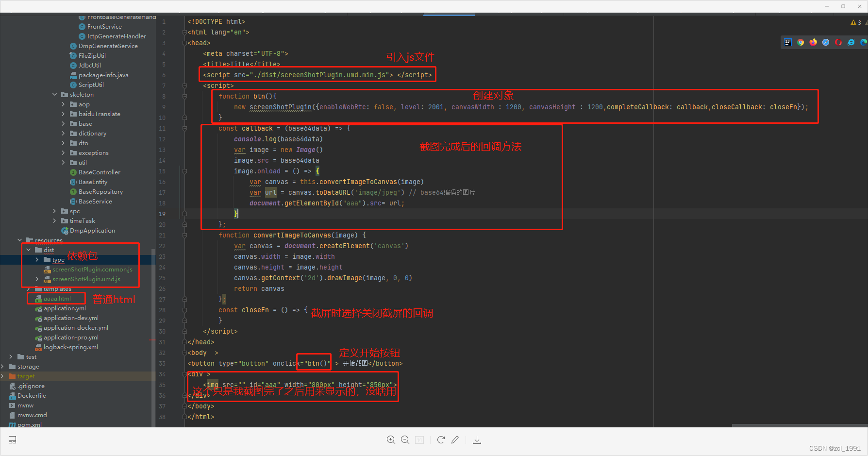868x456 pixels.
Task: Expand the spc folder
Action: 55,211
